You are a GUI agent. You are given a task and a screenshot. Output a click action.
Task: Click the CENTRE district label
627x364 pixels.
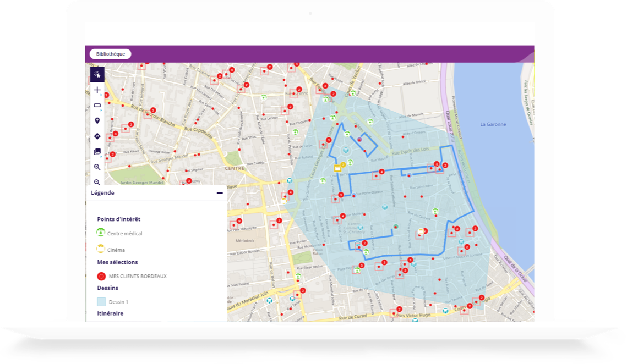[x=235, y=168]
